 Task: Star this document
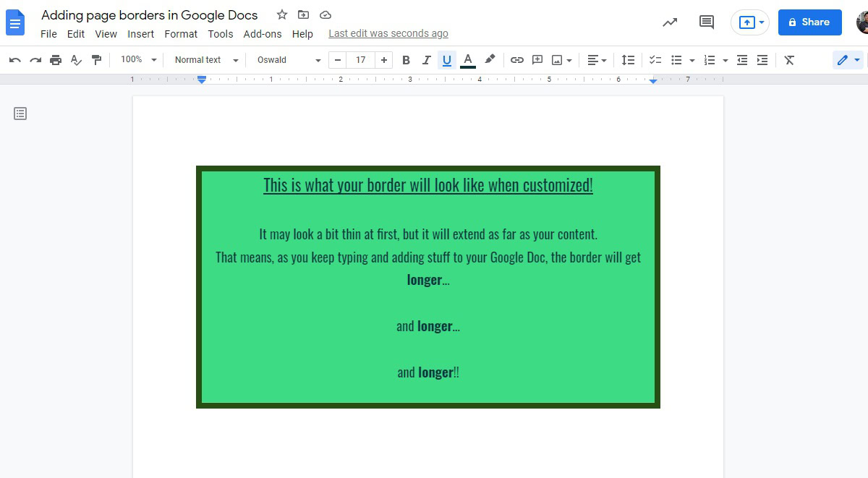282,15
